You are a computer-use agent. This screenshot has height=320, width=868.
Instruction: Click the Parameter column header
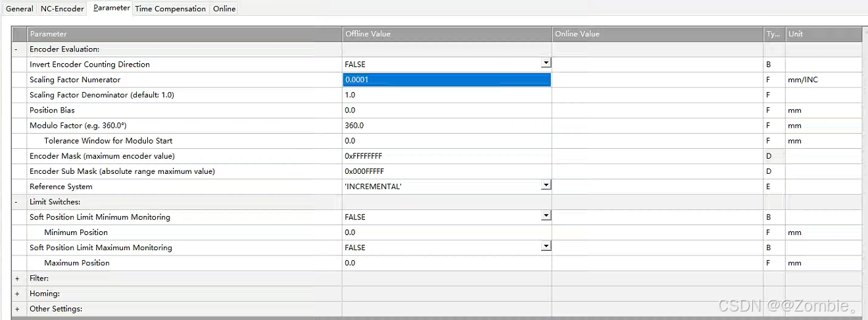pos(184,34)
